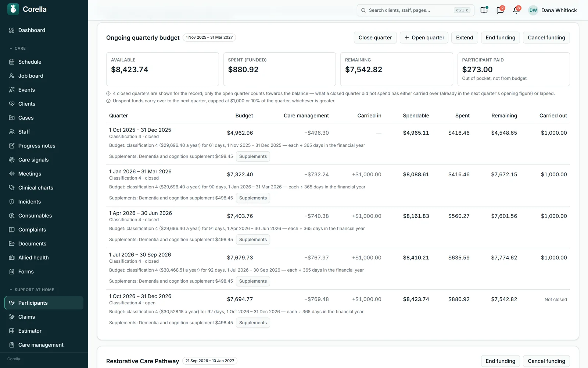This screenshot has height=368, width=588.
Task: Click the Schedule calendar icon
Action: [x=12, y=62]
